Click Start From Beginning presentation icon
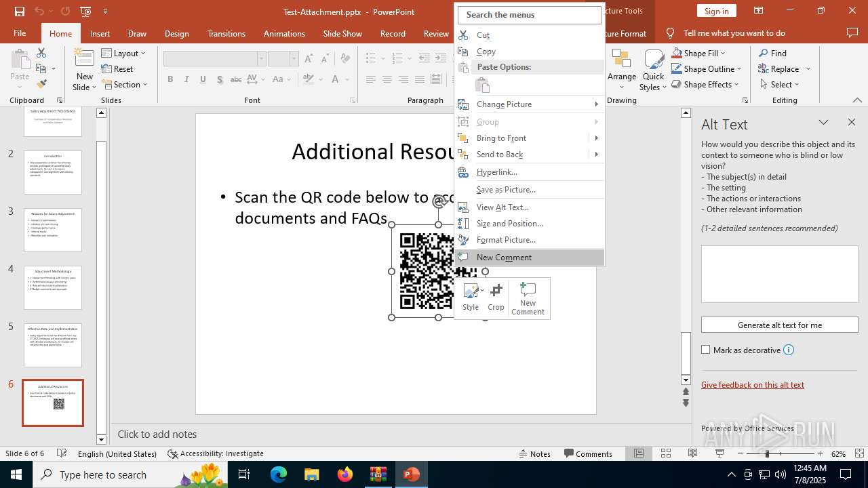The width and height of the screenshot is (868, 488). click(x=85, y=12)
